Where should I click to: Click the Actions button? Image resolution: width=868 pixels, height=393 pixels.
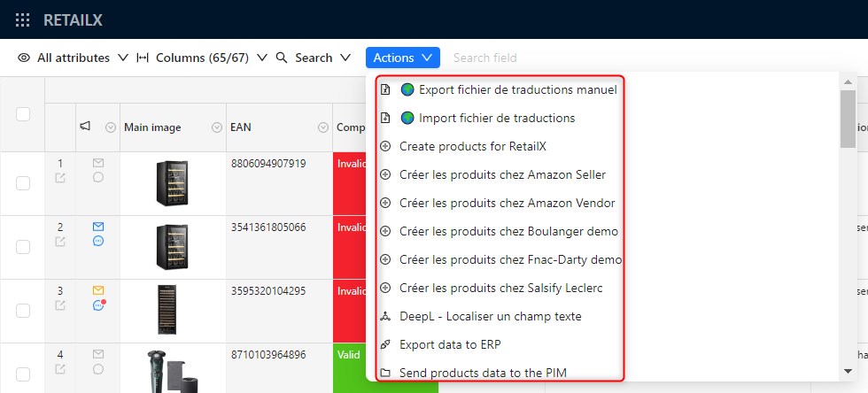403,58
